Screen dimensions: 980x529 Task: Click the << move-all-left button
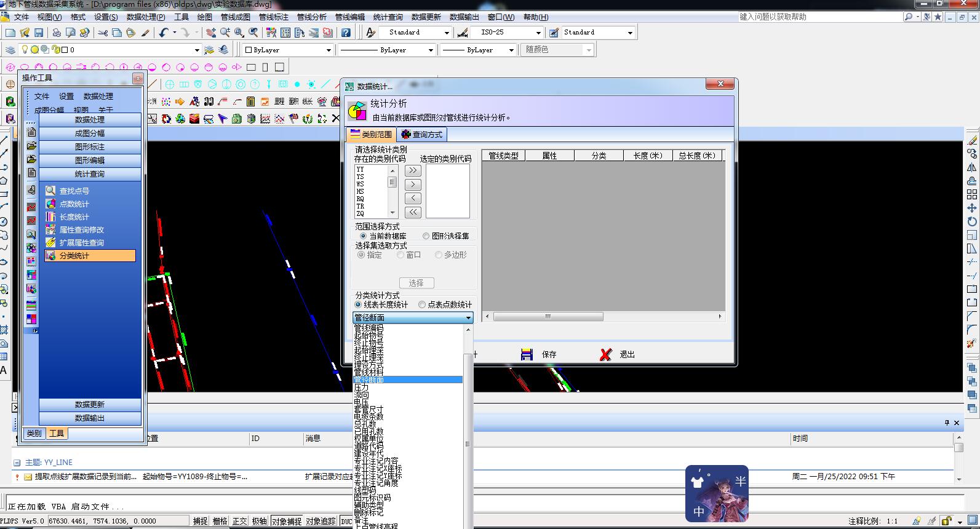point(413,212)
